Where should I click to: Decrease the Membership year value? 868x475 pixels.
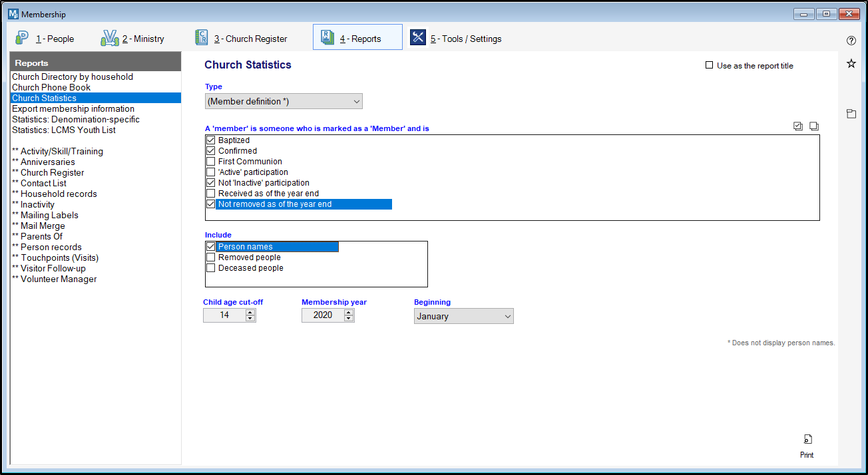[349, 319]
